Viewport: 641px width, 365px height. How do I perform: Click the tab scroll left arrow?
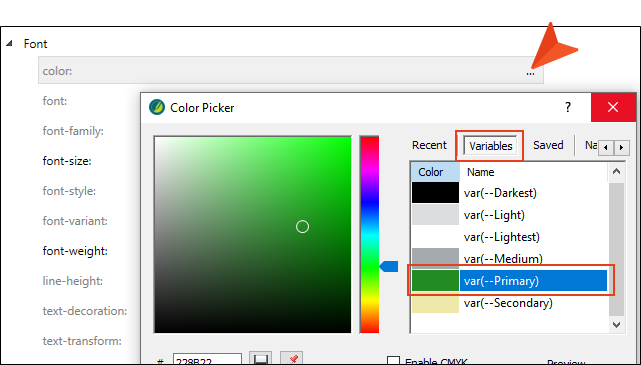click(606, 148)
